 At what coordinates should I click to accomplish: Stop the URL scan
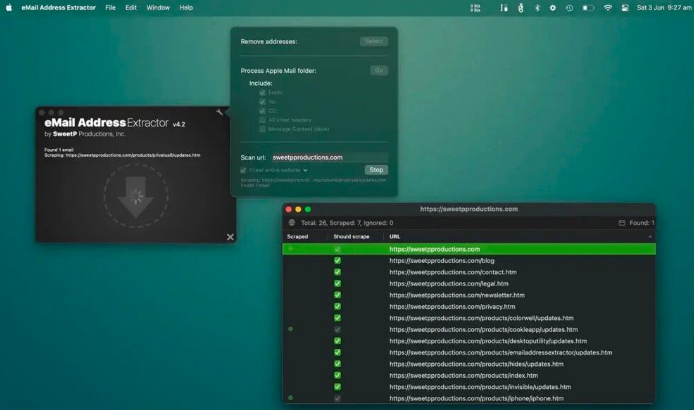[376, 170]
